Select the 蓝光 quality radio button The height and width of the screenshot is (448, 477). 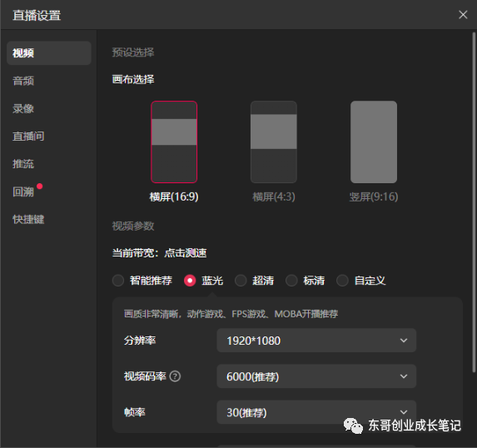click(190, 281)
